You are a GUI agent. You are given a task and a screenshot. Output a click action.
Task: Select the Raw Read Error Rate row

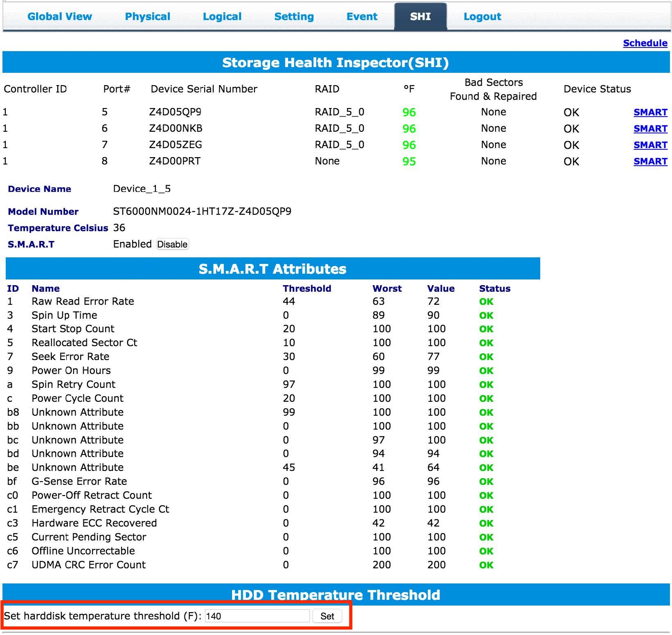coord(83,302)
